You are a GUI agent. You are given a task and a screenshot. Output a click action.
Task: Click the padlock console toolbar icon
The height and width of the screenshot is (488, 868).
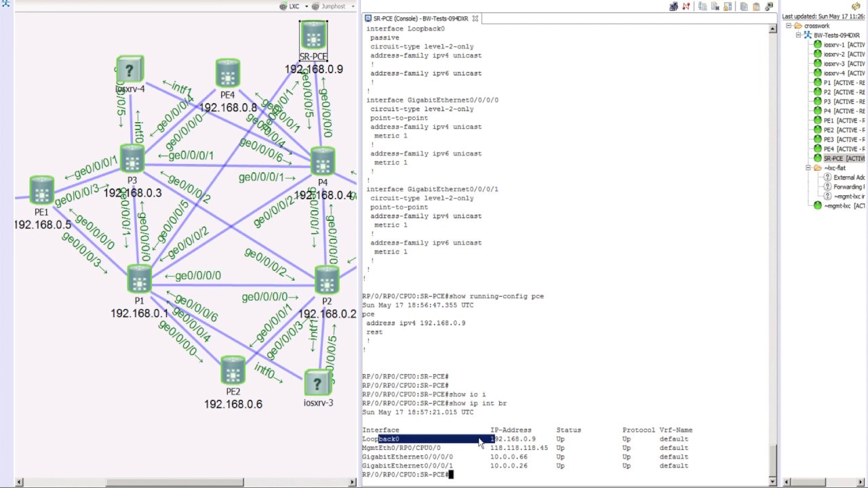coord(728,7)
